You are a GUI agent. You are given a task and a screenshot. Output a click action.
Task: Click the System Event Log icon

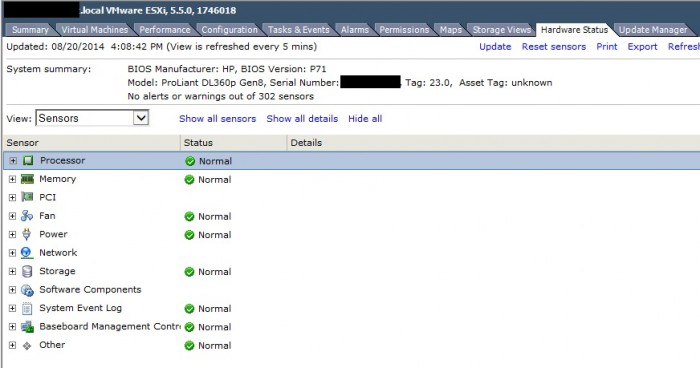point(27,309)
